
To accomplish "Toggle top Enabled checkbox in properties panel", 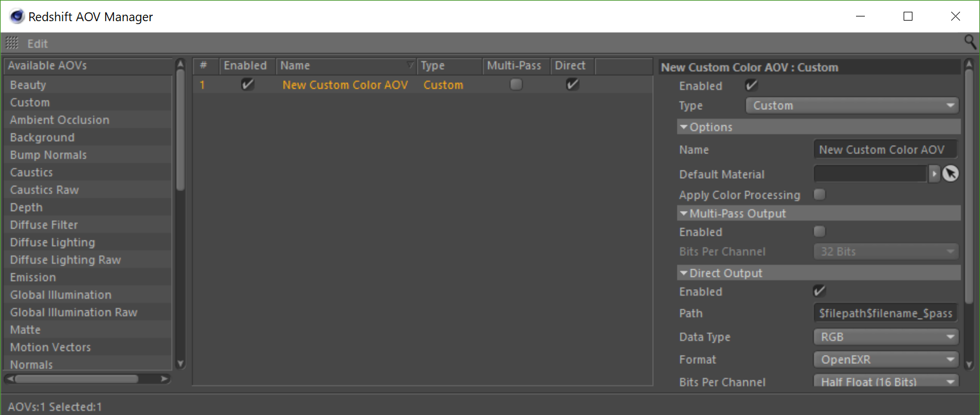I will click(751, 86).
